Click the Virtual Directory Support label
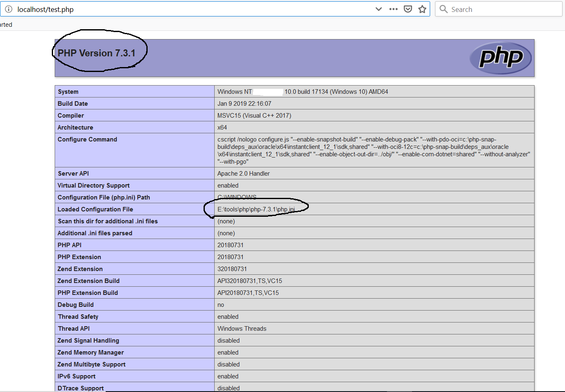The image size is (565, 392). [x=93, y=186]
